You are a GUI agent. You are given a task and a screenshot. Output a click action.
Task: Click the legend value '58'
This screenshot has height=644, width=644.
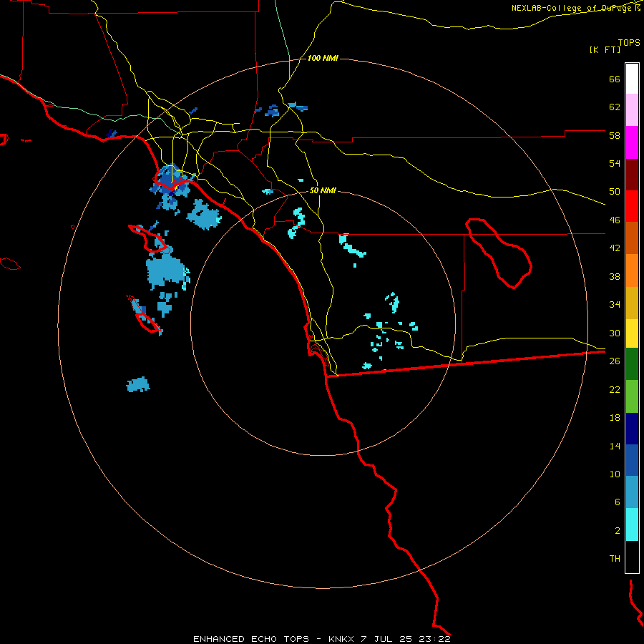(x=615, y=135)
